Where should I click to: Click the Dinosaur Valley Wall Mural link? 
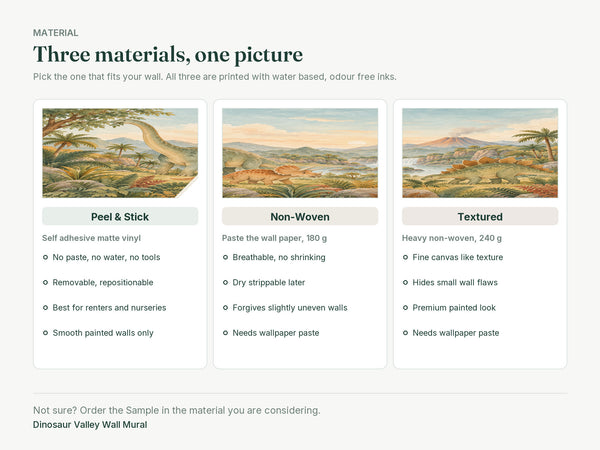point(90,425)
